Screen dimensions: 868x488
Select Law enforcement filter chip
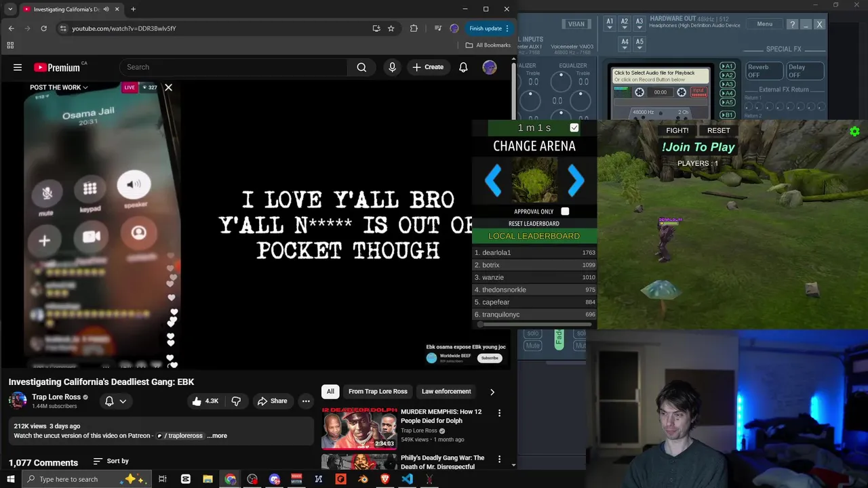click(x=446, y=392)
